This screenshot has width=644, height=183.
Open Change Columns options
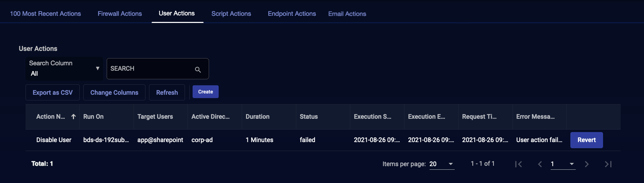114,93
